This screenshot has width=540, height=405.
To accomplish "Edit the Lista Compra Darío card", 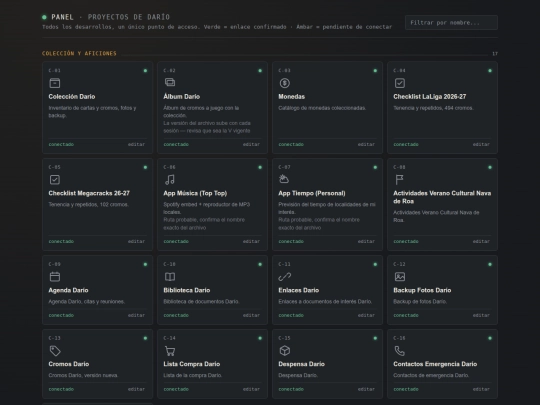I will [251, 389].
